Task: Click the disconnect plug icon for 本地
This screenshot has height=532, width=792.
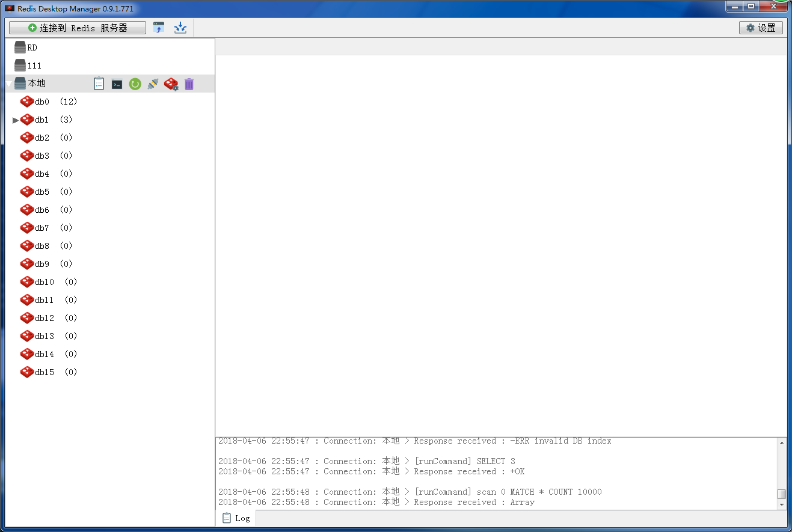Action: coord(153,84)
